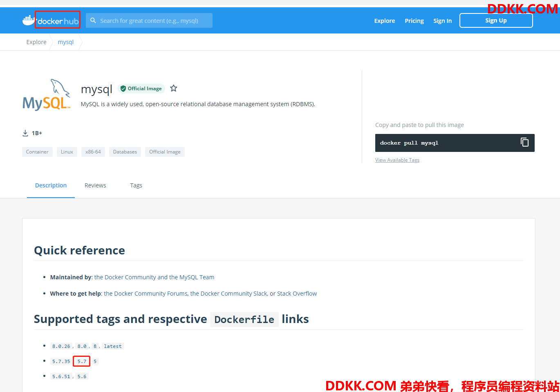Star the mysql repository

pyautogui.click(x=174, y=88)
